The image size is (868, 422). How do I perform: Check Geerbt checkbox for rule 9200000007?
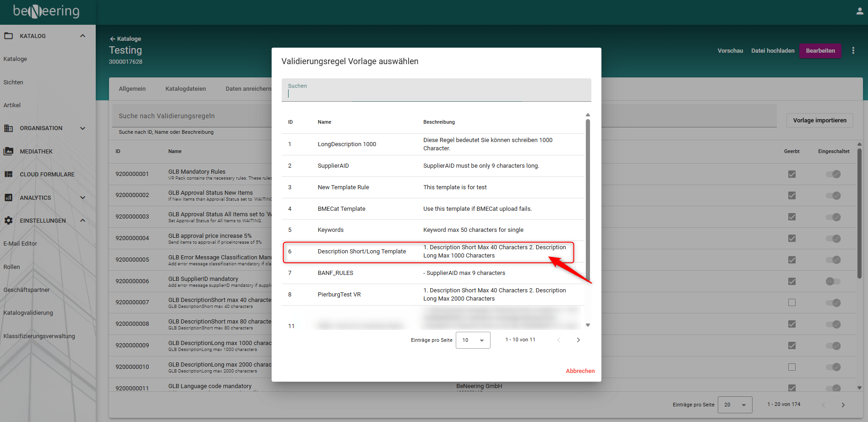tap(792, 302)
